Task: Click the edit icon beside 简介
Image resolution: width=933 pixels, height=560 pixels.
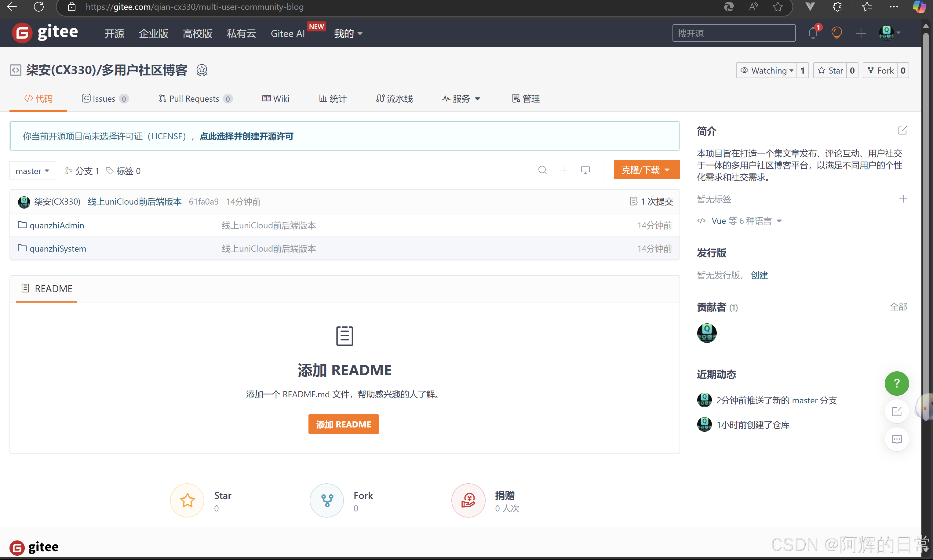Action: coord(902,131)
